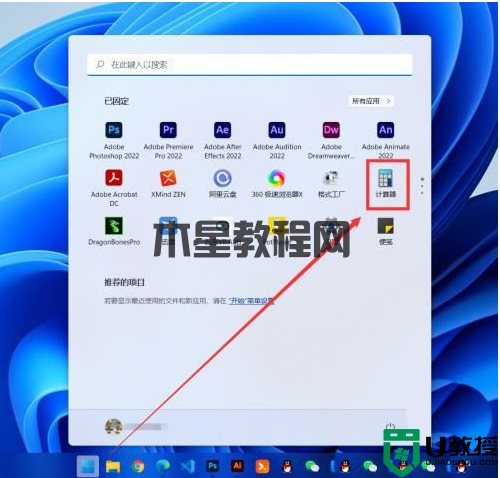Launch Adobe Animate 2022
Viewport: 500px width, 478px height.
click(386, 140)
